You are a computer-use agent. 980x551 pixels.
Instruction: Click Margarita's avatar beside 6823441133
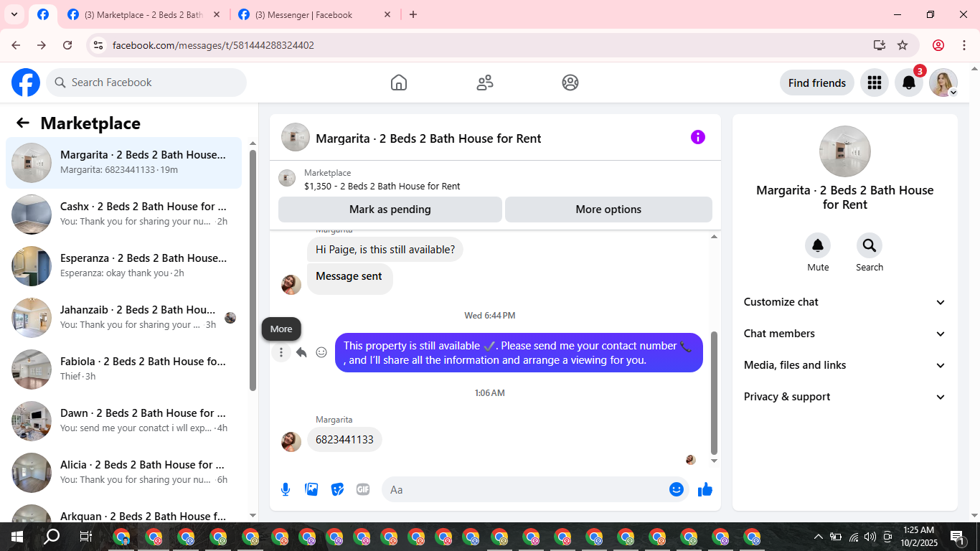pyautogui.click(x=291, y=441)
